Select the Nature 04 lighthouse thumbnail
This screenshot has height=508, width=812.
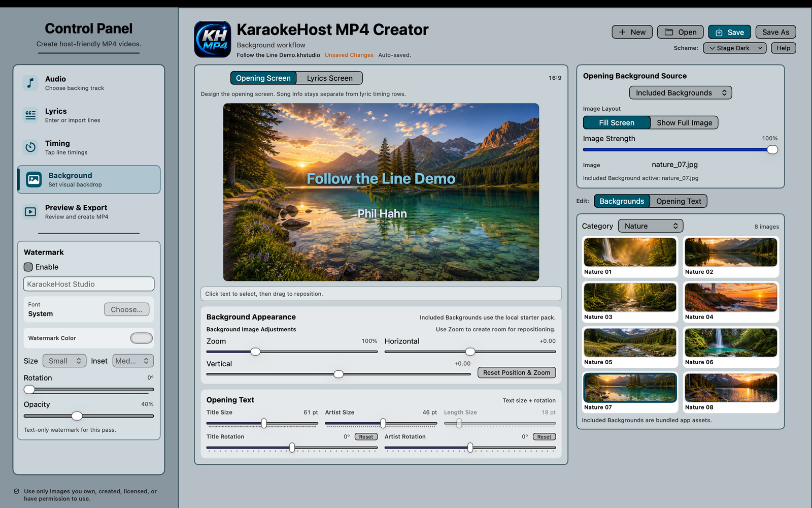[731, 297]
